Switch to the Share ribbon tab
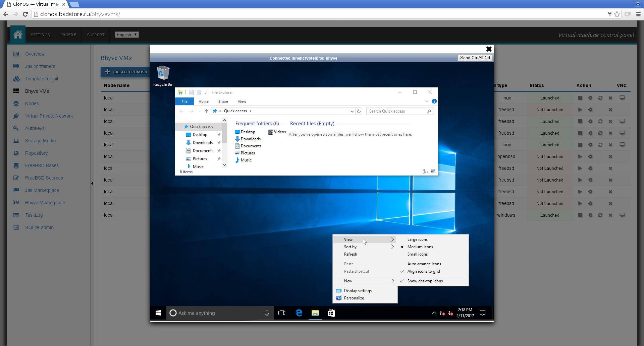 tap(223, 101)
